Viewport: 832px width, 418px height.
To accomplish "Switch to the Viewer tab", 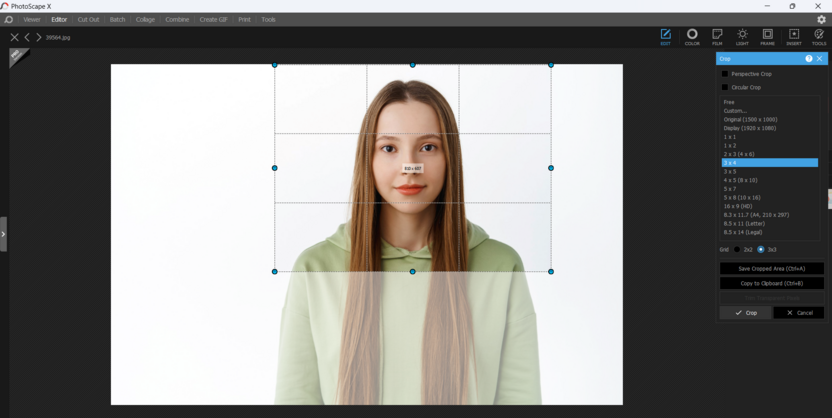I will point(32,20).
